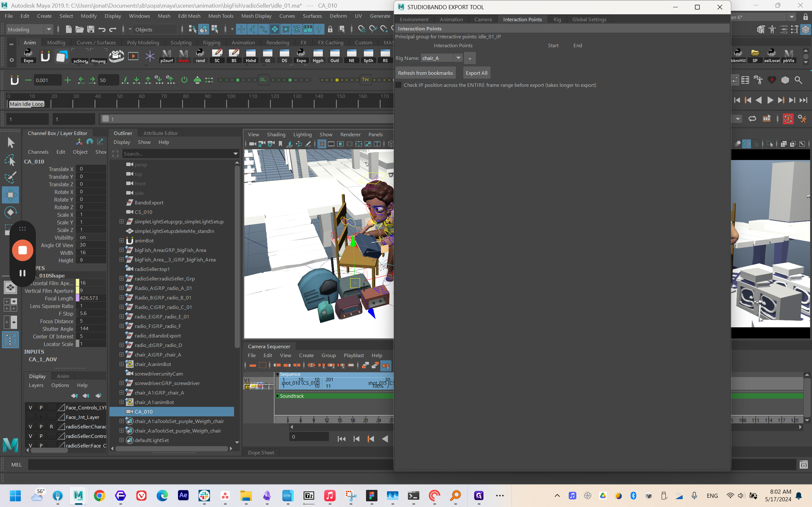812x507 pixels.
Task: Click the Auto Key toggle icon
Action: [788, 119]
